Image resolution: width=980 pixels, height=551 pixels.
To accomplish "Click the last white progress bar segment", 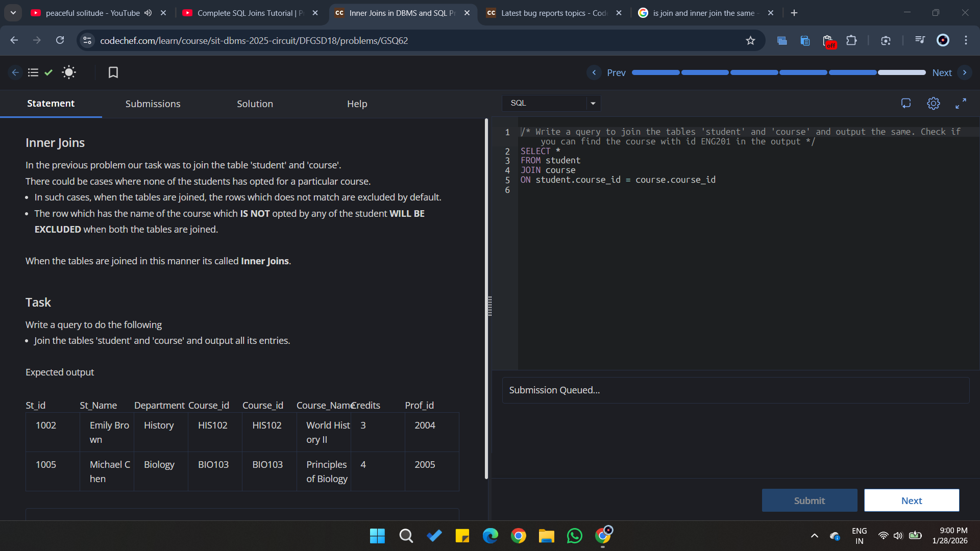I will pos(901,72).
